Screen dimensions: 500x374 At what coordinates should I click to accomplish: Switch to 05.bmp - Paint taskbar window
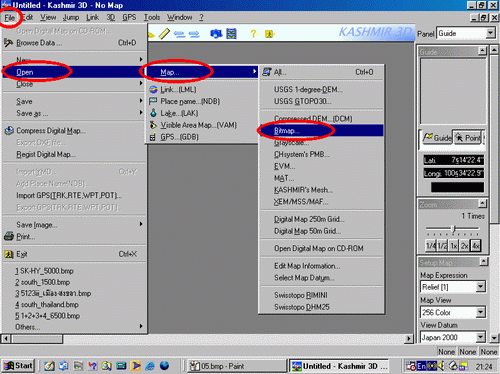click(x=236, y=366)
